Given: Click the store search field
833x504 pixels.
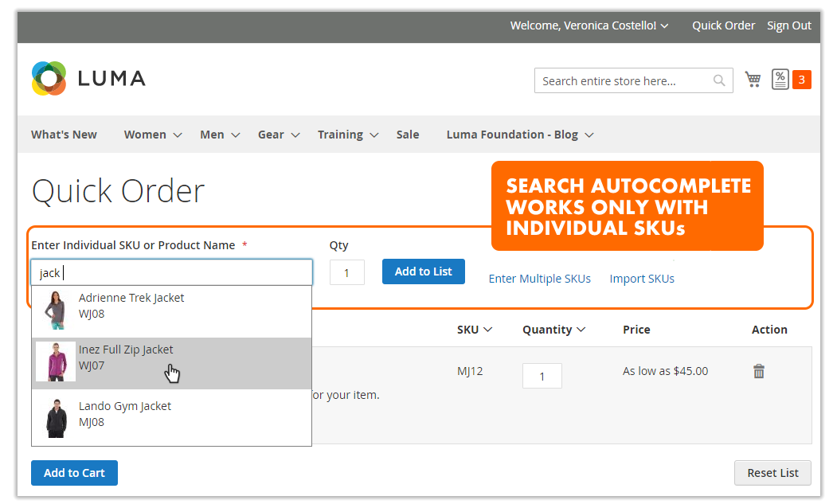Looking at the screenshot, I should (633, 80).
